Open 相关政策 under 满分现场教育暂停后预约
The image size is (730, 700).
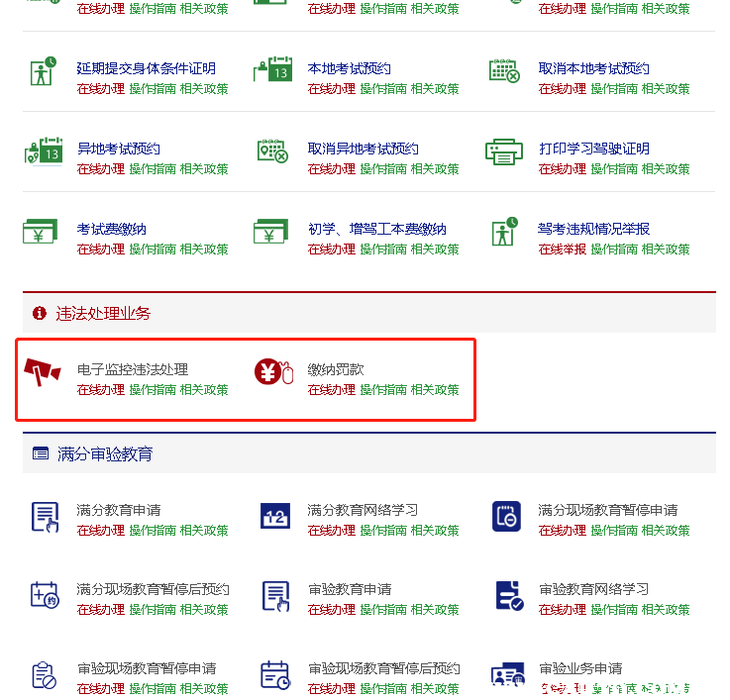[x=204, y=610]
